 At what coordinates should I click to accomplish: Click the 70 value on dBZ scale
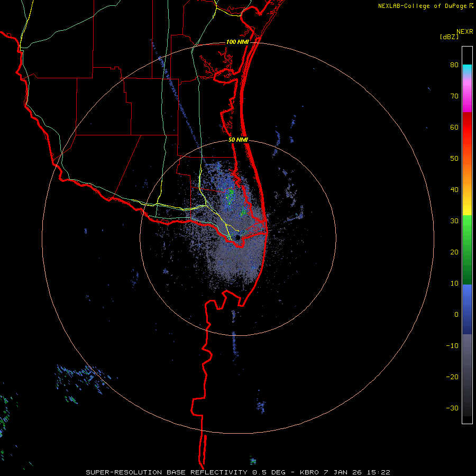tap(454, 96)
